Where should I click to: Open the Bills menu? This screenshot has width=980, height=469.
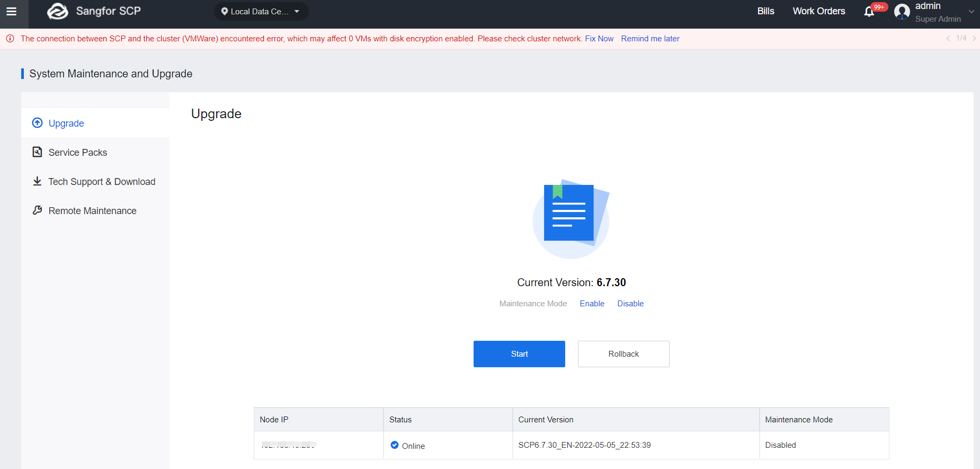pyautogui.click(x=765, y=11)
